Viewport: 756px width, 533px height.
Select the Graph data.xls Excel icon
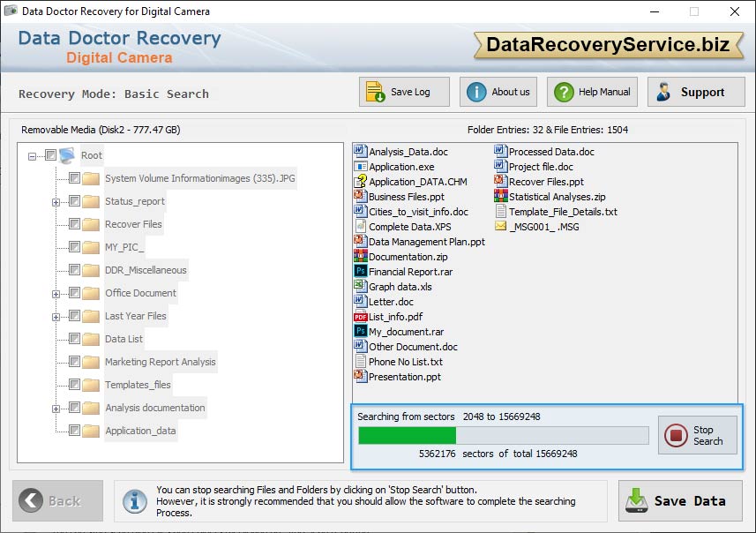point(360,286)
